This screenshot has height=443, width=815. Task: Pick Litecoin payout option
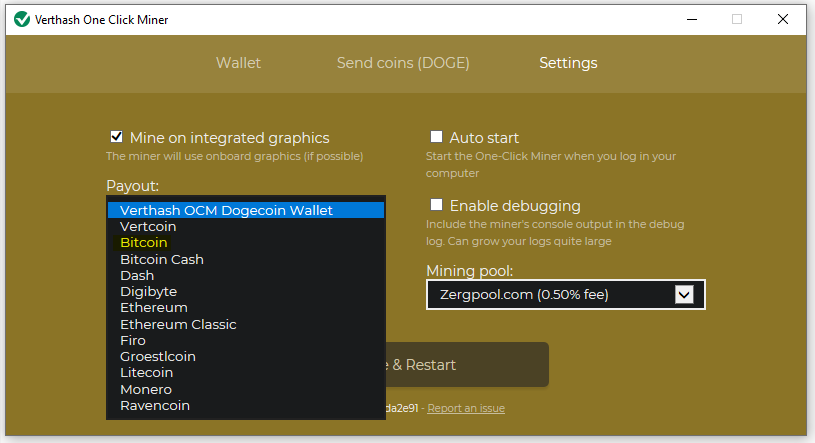246,373
